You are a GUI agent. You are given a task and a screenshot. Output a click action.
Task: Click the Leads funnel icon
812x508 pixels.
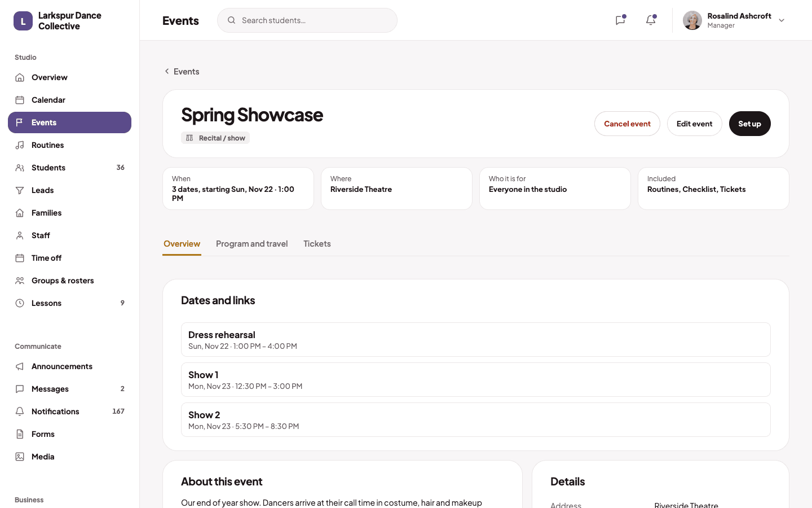[20, 190]
